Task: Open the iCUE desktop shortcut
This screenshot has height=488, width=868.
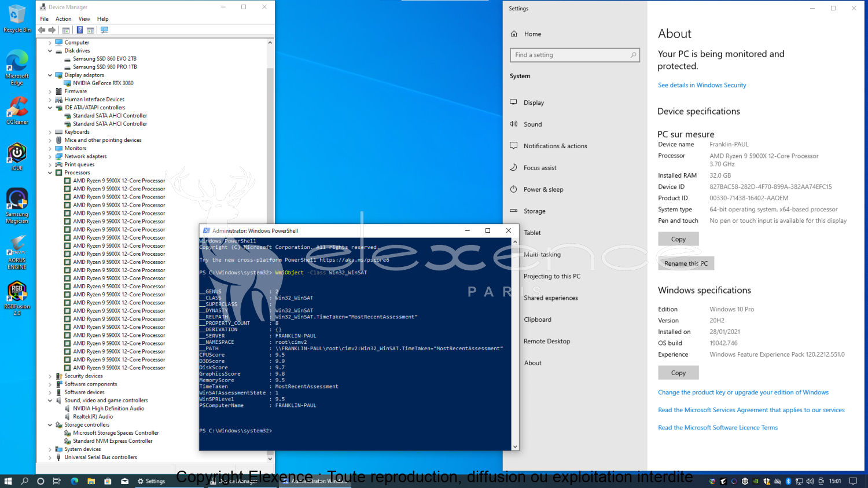Action: click(17, 157)
